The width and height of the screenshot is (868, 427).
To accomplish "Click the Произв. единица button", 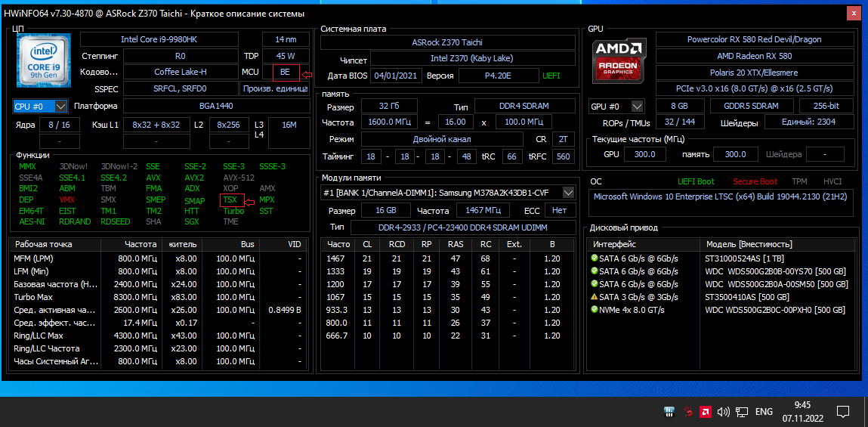I will [274, 88].
